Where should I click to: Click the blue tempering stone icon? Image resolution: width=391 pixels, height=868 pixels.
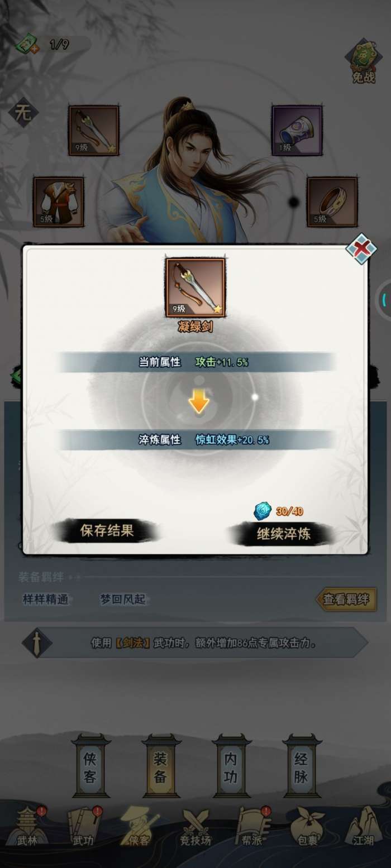click(263, 511)
